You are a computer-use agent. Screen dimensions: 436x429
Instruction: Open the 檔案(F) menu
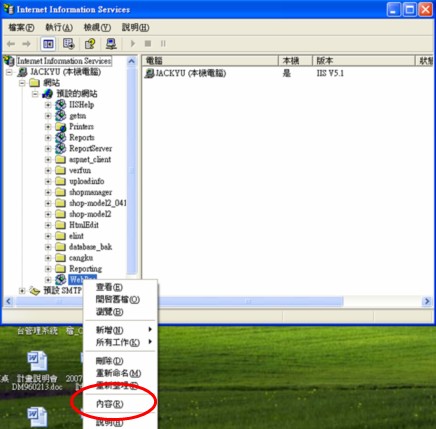[x=21, y=27]
